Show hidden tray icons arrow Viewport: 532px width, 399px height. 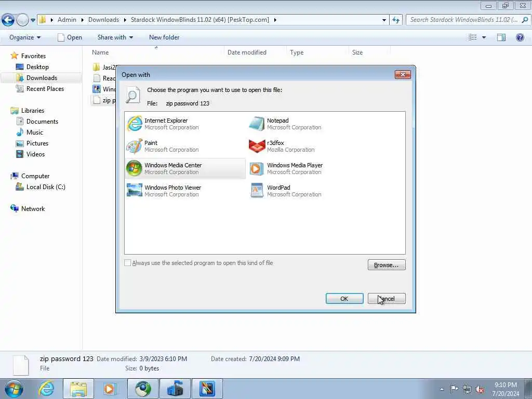[442, 389]
